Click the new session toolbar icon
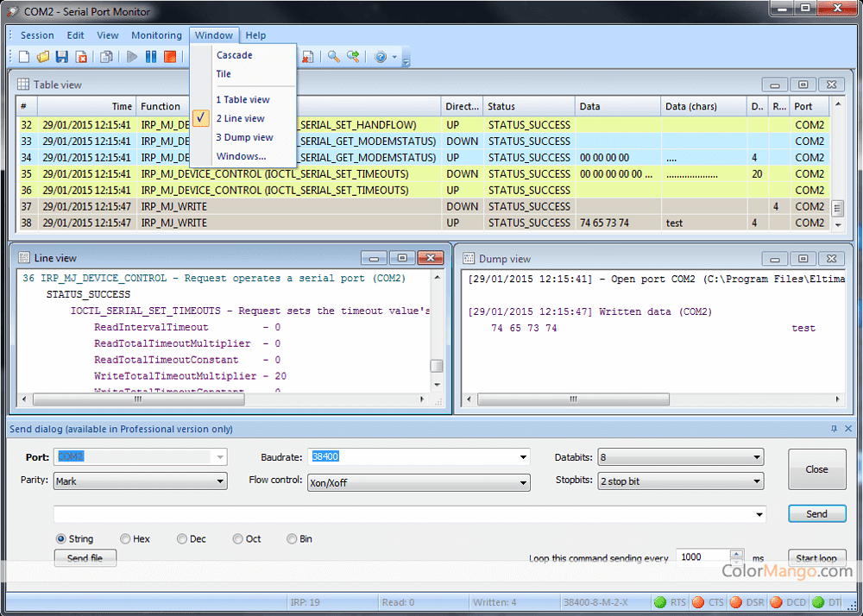This screenshot has width=863, height=616. click(x=24, y=57)
